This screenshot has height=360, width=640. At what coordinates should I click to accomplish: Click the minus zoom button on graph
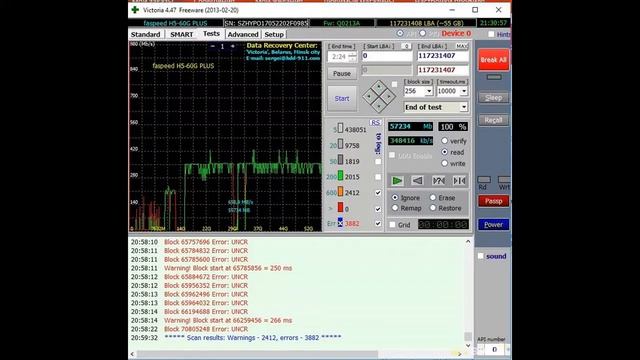click(x=213, y=47)
